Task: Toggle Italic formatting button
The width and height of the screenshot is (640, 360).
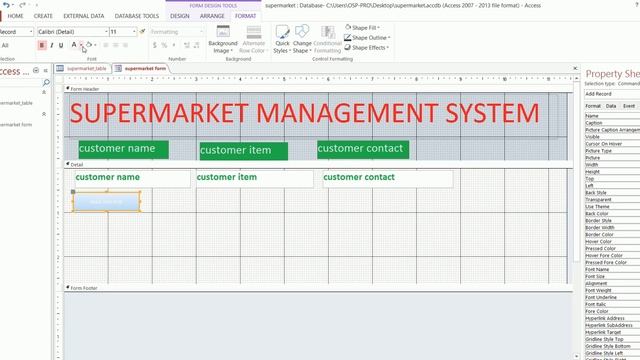Action: (x=52, y=45)
